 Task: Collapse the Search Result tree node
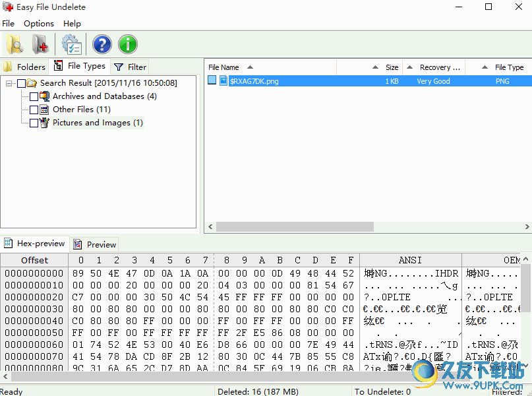tap(9, 83)
